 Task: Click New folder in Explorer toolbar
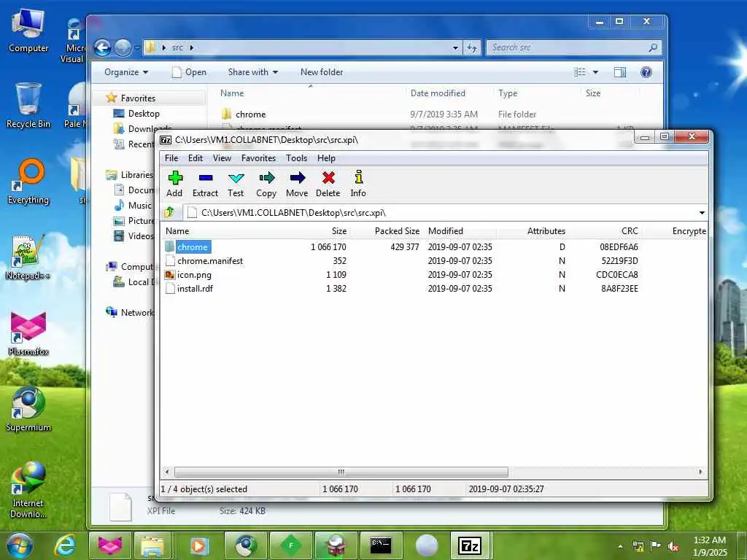coord(322,72)
